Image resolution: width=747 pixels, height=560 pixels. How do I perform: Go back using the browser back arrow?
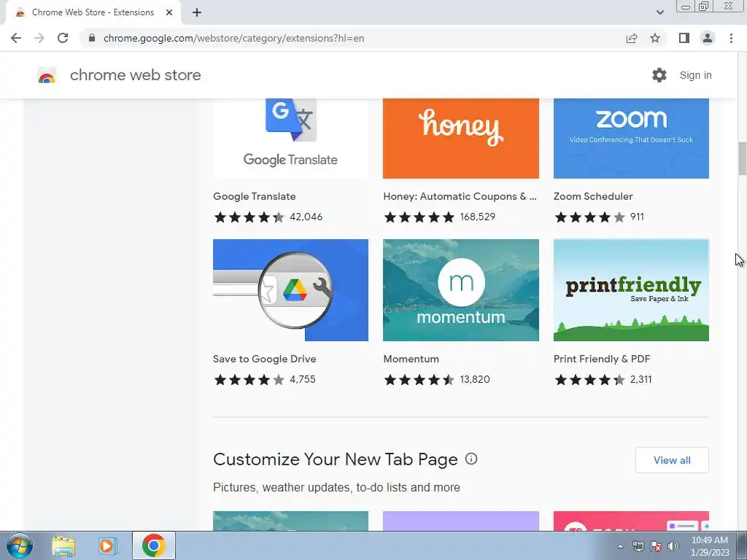tap(16, 38)
